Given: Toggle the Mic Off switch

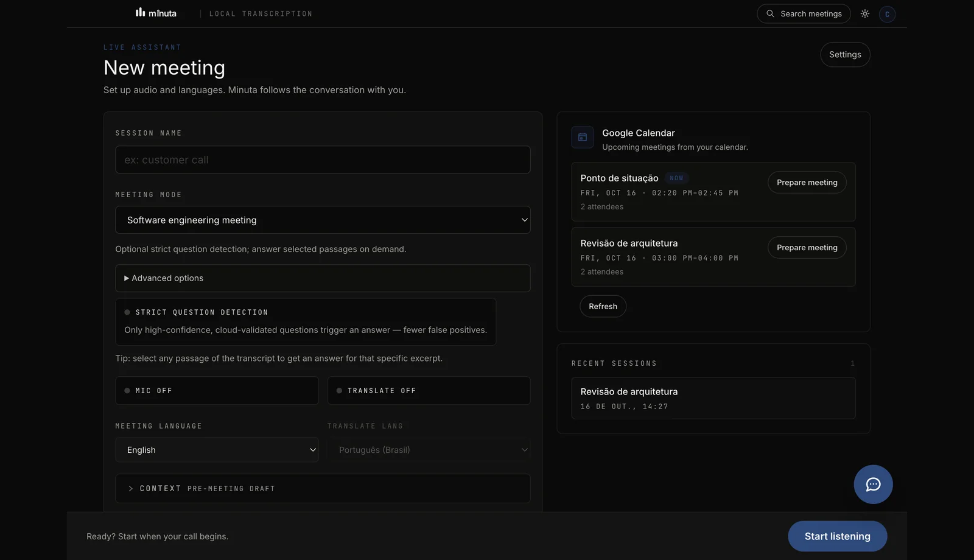Looking at the screenshot, I should click(217, 391).
